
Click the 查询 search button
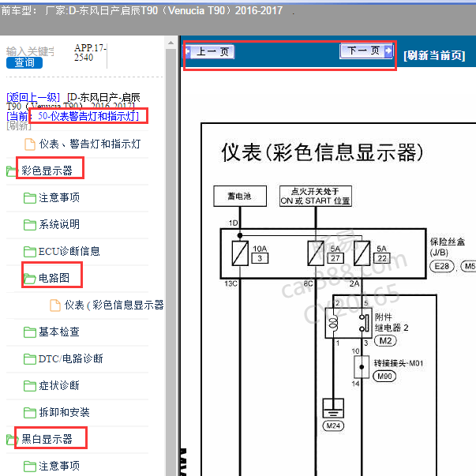click(24, 62)
